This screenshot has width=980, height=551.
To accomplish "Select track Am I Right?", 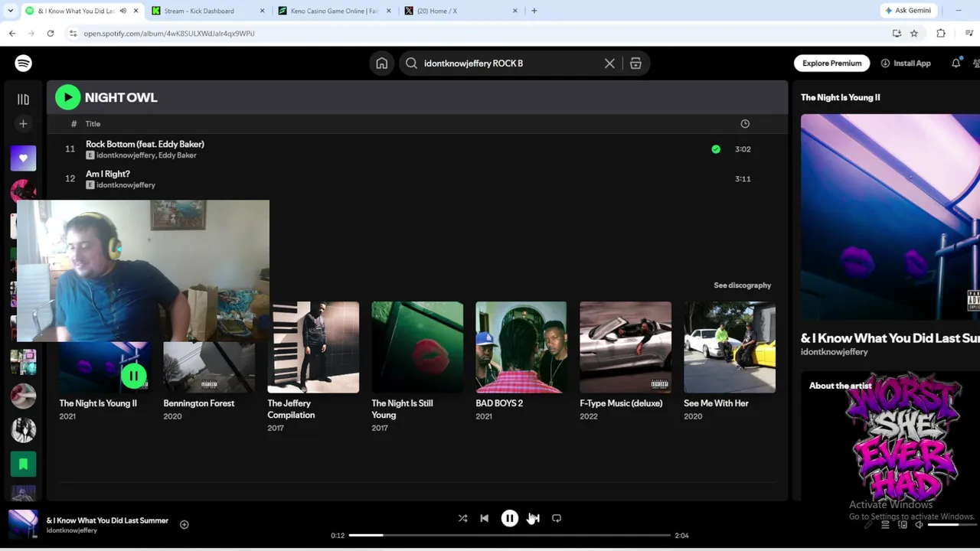I will pos(108,174).
